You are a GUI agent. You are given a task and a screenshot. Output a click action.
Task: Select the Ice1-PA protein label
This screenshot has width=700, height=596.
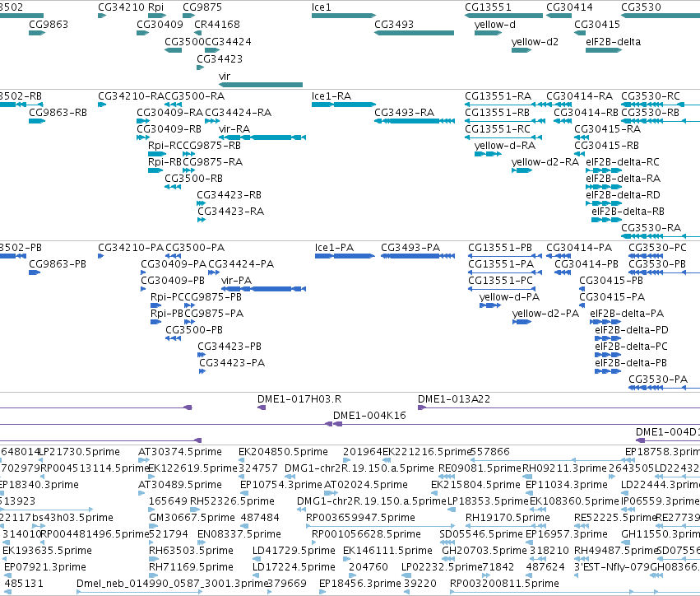click(x=335, y=248)
